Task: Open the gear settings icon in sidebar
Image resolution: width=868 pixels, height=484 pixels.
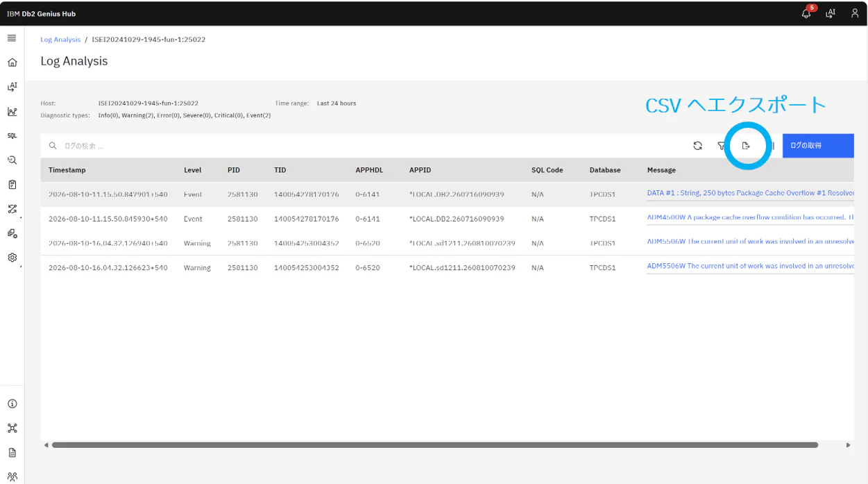Action: pos(12,258)
